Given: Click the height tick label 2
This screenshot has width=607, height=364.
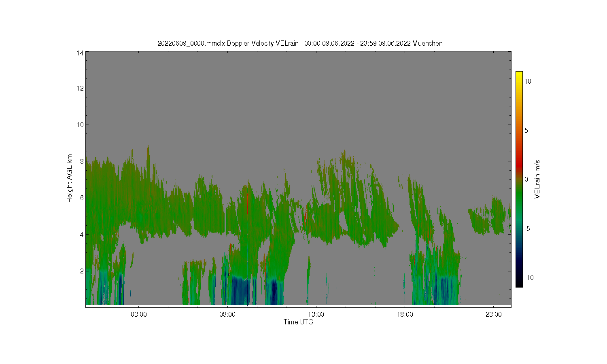Looking at the screenshot, I should tap(81, 271).
